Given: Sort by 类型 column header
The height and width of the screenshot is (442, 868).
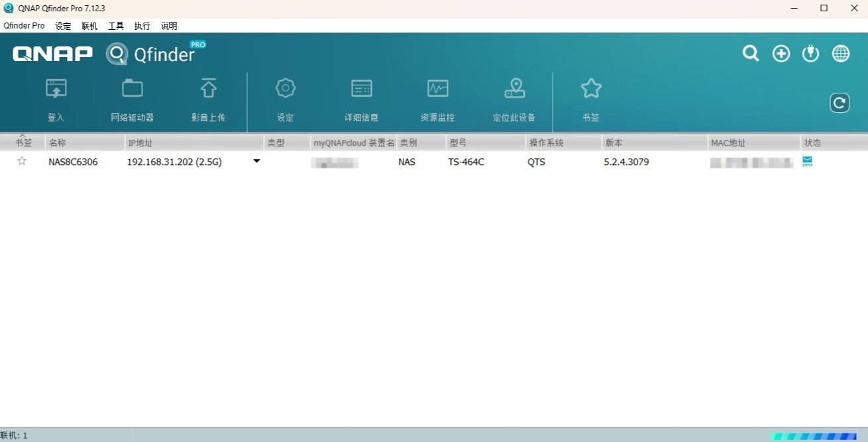Looking at the screenshot, I should click(287, 142).
